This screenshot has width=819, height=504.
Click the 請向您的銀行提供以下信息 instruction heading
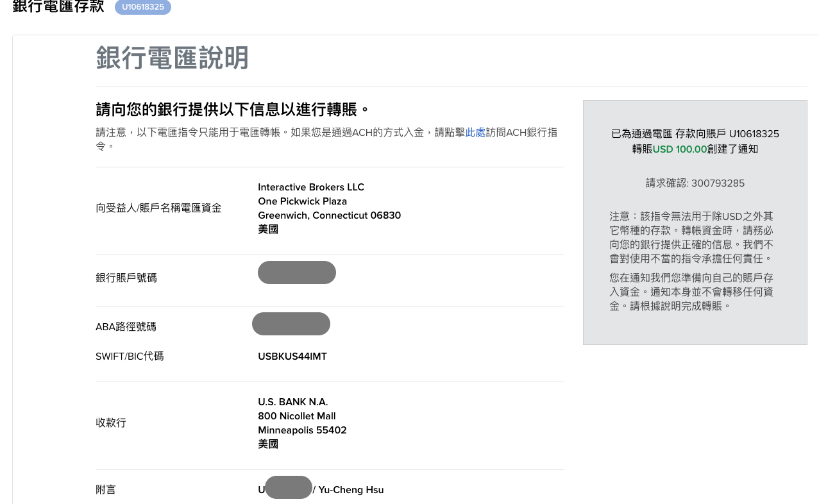pyautogui.click(x=233, y=109)
